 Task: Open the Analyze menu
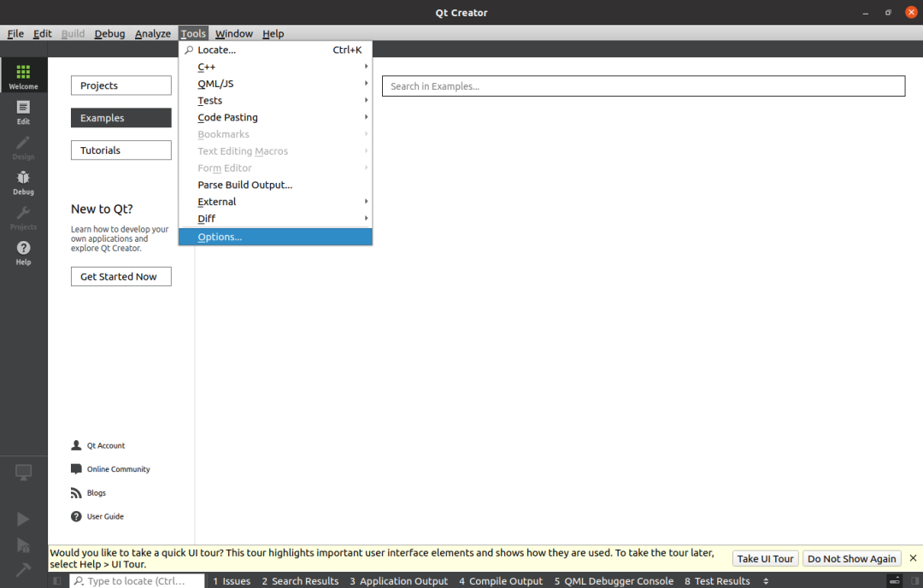[152, 33]
